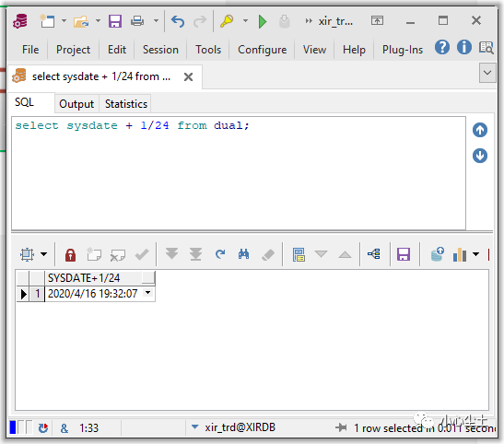This screenshot has width=504, height=444.
Task: Click the Print icon
Action: (x=137, y=21)
